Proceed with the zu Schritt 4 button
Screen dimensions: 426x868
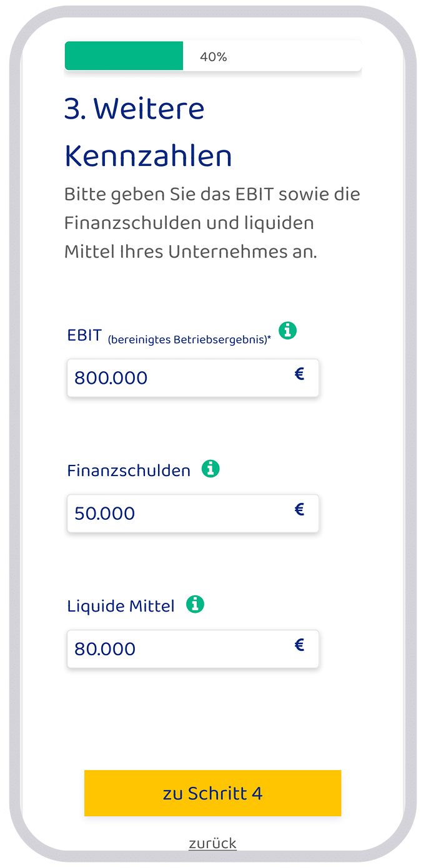(212, 793)
